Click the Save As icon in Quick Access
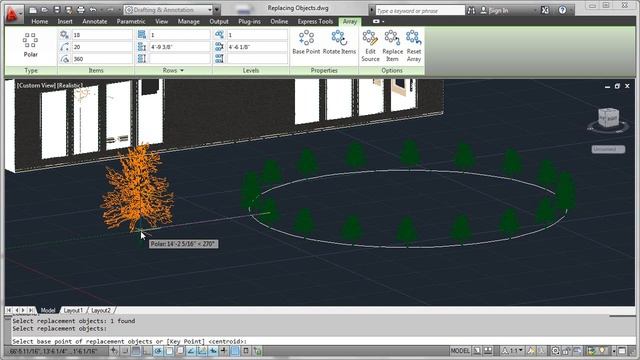 (x=69, y=10)
